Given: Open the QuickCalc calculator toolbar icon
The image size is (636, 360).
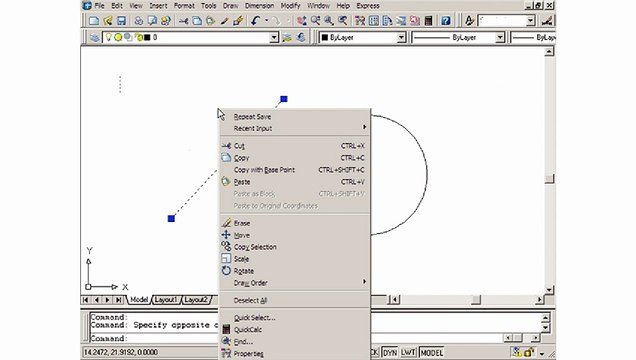Looking at the screenshot, I should tap(428, 21).
